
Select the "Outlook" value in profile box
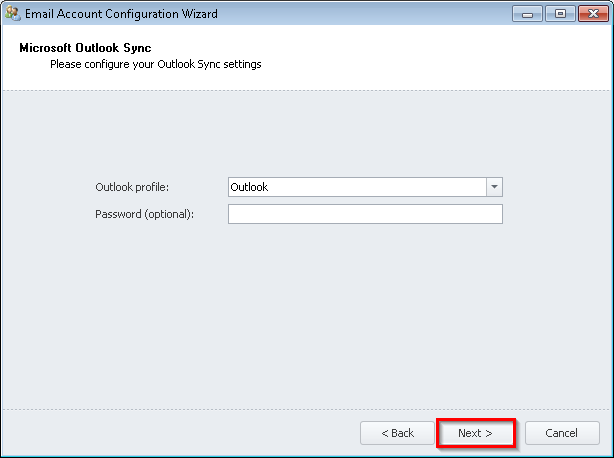(249, 187)
